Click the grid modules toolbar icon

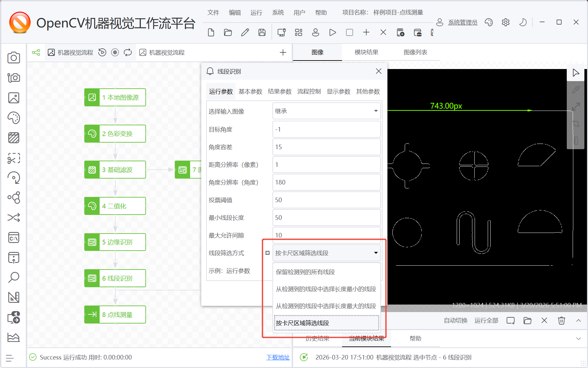(x=299, y=32)
